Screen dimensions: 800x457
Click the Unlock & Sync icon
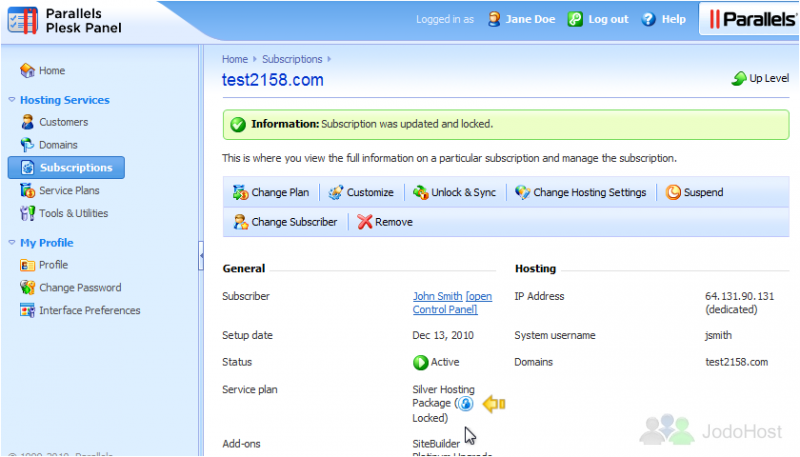pos(420,192)
